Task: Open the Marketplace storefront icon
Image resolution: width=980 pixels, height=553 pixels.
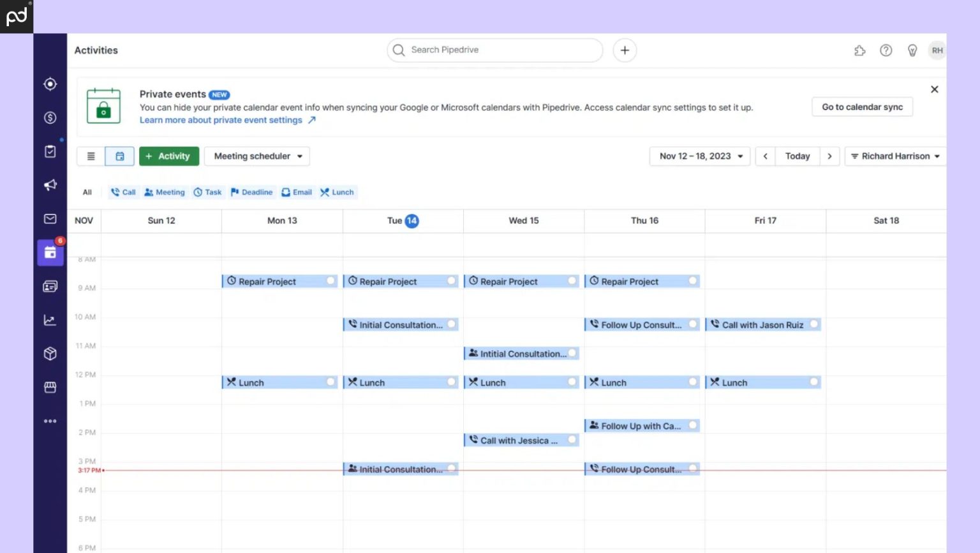Action: [x=50, y=387]
